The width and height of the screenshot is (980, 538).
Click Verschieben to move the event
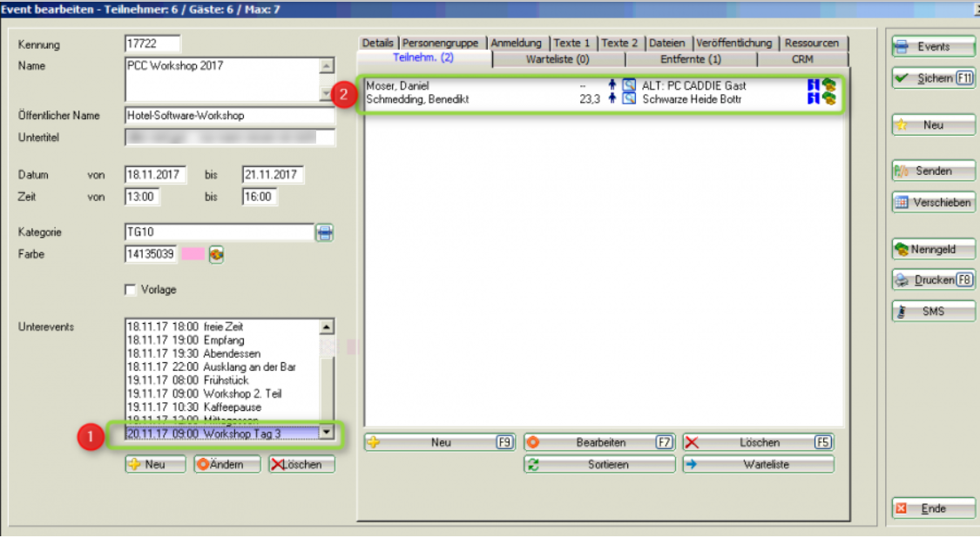(933, 203)
